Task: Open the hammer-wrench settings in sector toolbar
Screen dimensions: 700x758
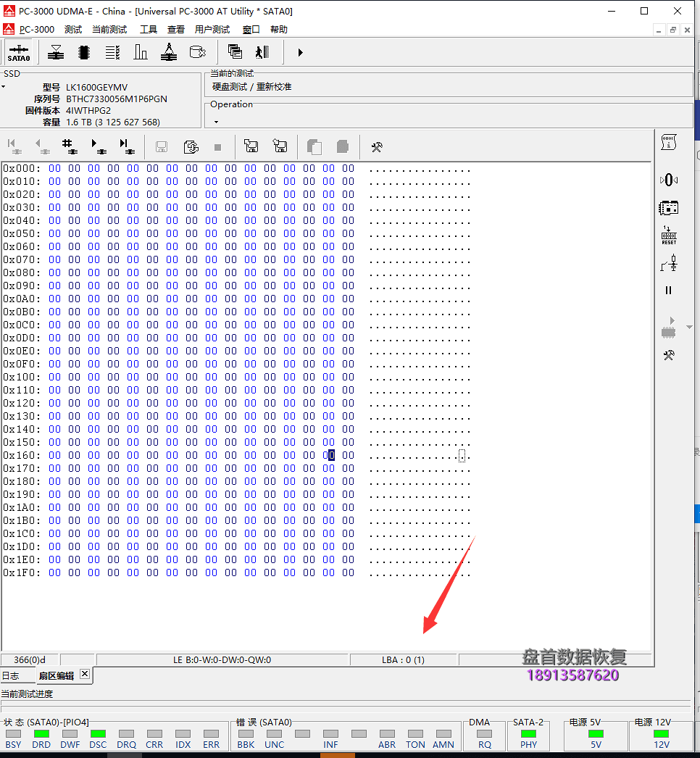Action: [x=377, y=147]
